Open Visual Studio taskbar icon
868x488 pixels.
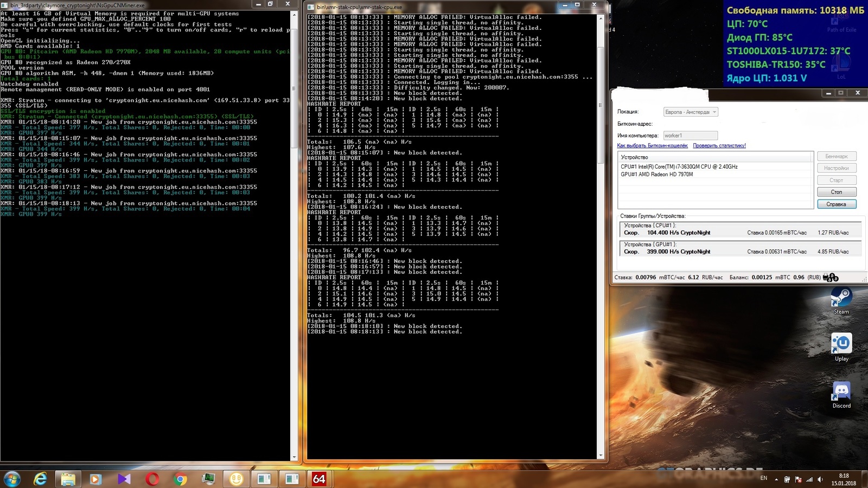(x=124, y=479)
